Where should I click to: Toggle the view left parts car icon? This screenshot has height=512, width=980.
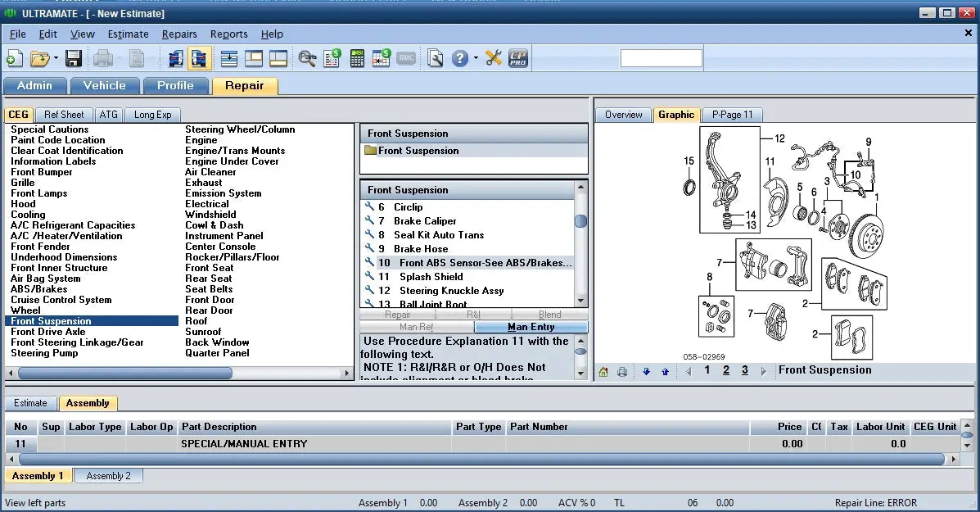(175, 58)
